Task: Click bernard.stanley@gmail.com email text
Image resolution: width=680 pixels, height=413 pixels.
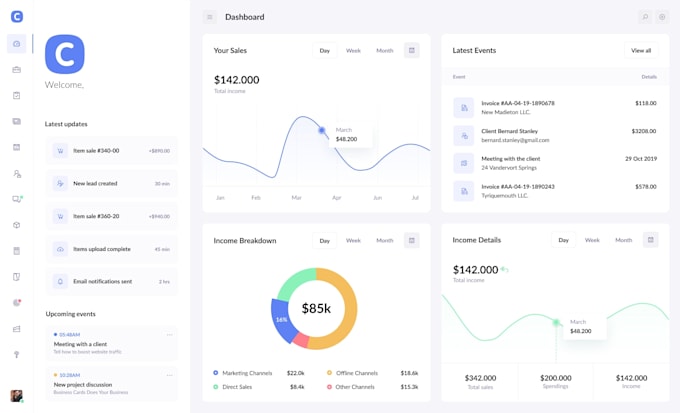Action: 515,140
